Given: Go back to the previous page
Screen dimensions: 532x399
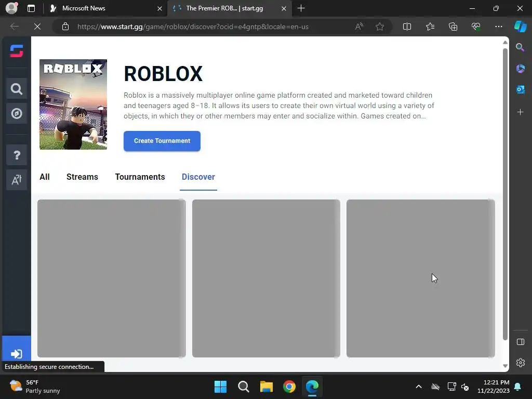Looking at the screenshot, I should tap(14, 26).
